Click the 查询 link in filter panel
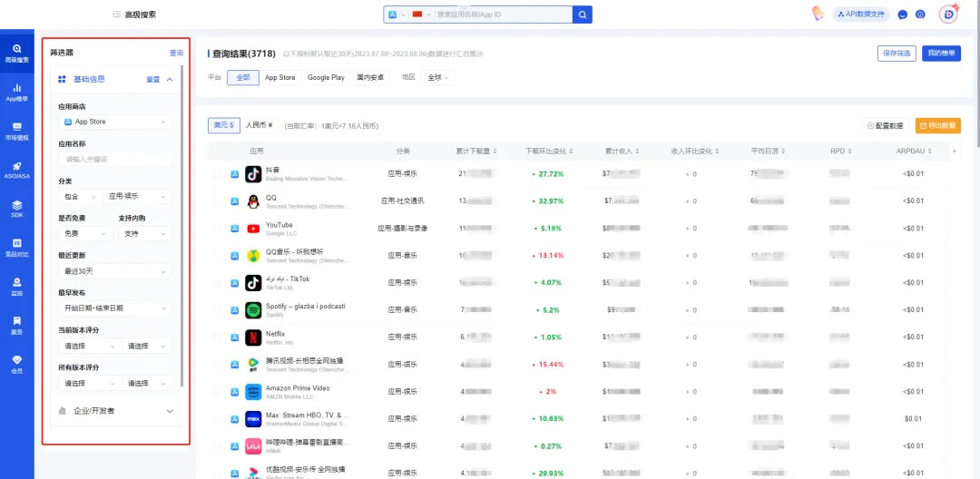The image size is (980, 479). click(176, 54)
